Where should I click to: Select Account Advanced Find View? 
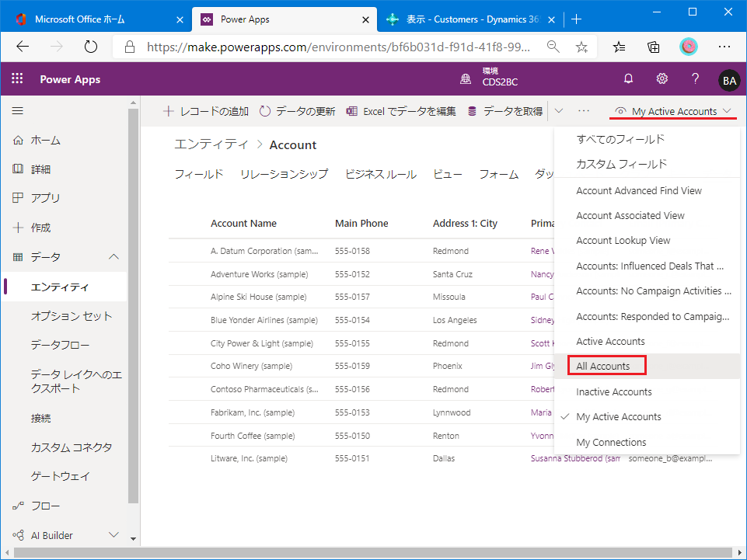[x=647, y=191]
